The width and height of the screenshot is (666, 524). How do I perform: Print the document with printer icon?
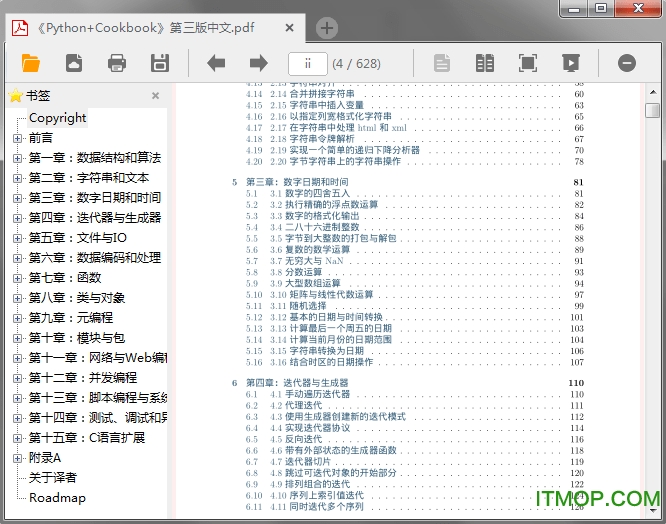[117, 64]
